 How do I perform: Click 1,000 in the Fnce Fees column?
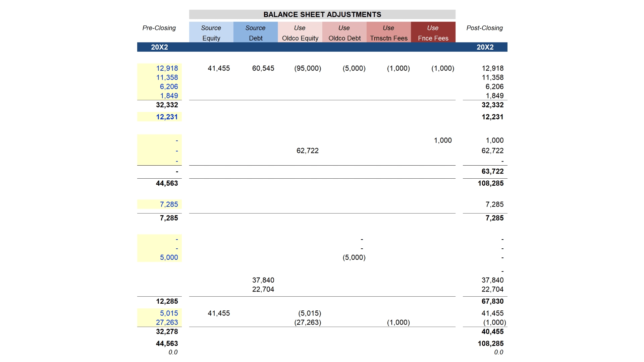click(443, 140)
